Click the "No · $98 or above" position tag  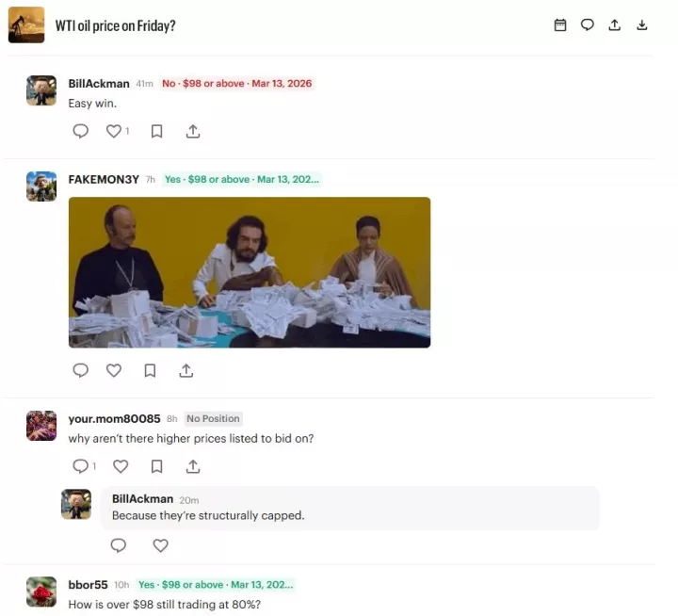[x=237, y=84]
